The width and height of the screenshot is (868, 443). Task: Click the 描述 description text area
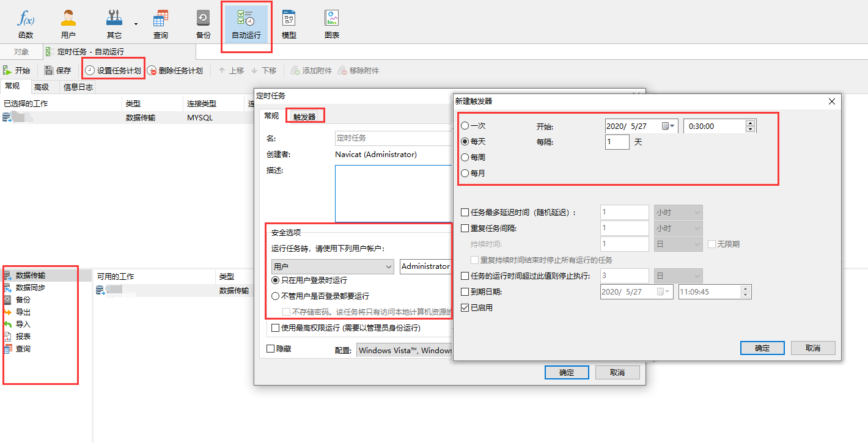pos(394,194)
